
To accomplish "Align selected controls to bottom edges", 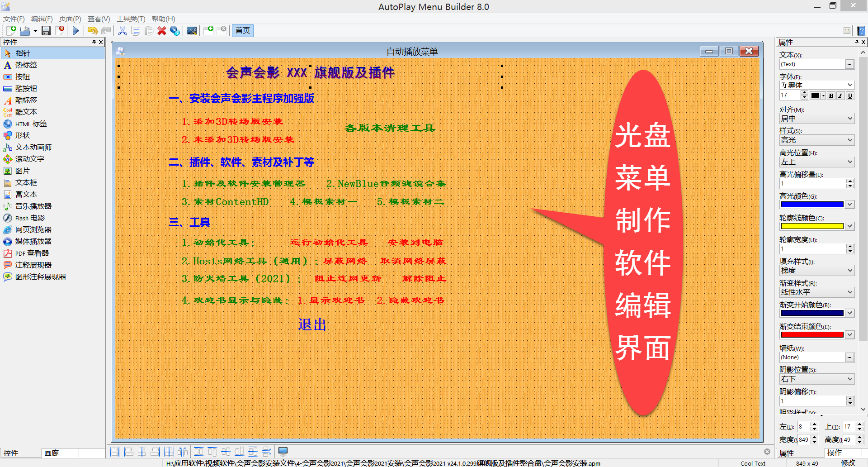I will coord(240,451).
